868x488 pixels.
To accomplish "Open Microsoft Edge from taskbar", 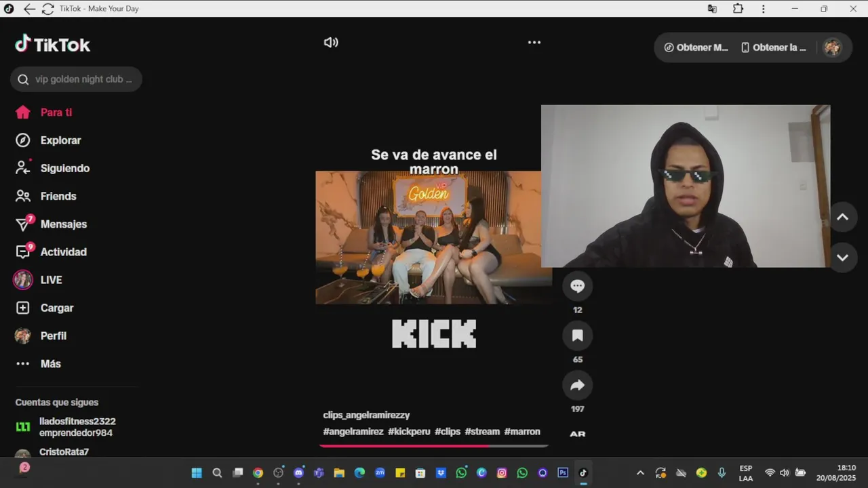I will (x=359, y=473).
